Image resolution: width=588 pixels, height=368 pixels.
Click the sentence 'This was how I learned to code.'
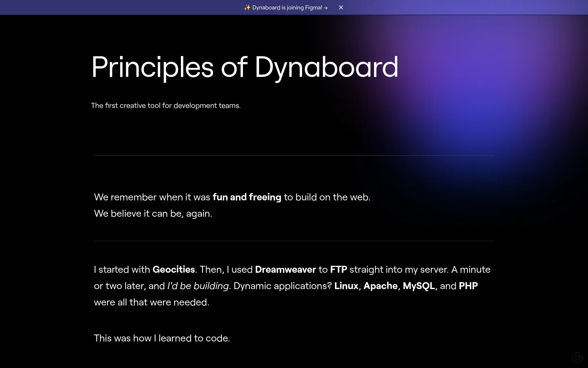(162, 338)
